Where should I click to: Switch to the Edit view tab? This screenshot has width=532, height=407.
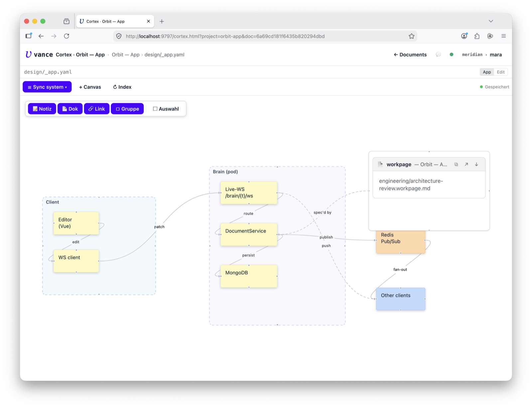[500, 72]
